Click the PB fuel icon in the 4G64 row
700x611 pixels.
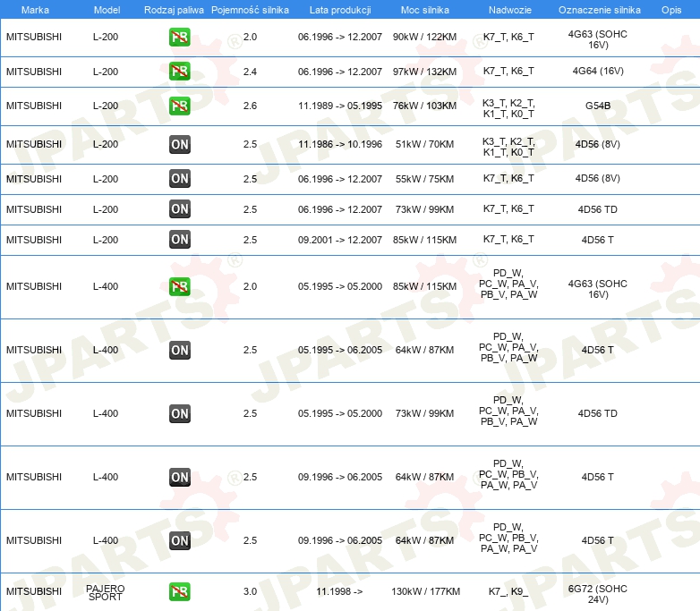[x=180, y=72]
